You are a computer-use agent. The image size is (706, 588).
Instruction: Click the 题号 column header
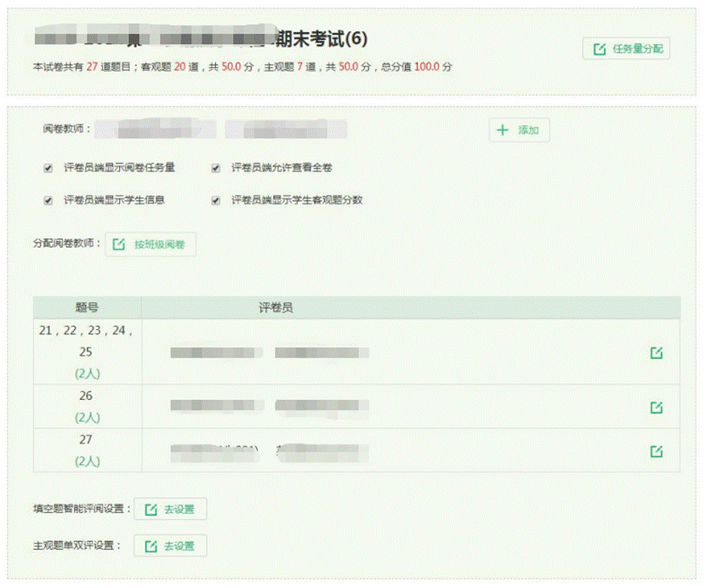87,307
